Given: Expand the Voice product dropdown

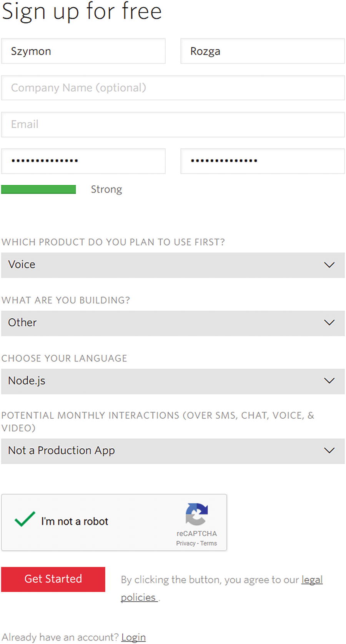Looking at the screenshot, I should click(173, 265).
